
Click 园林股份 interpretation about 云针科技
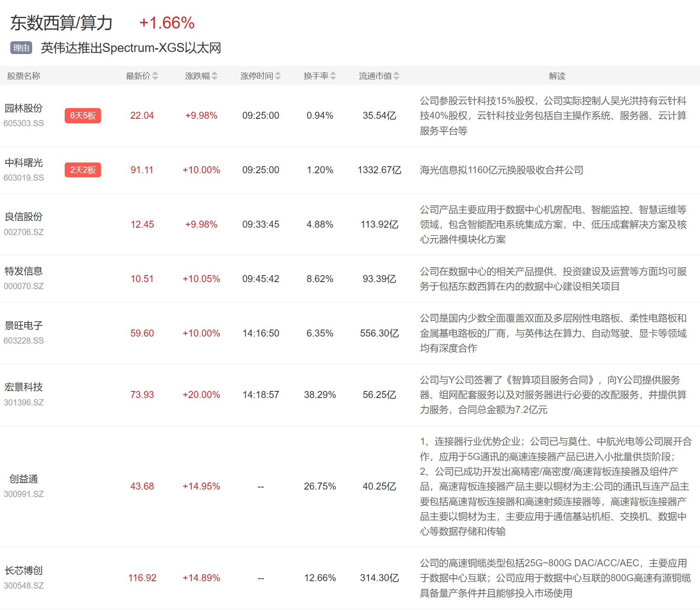point(553,115)
